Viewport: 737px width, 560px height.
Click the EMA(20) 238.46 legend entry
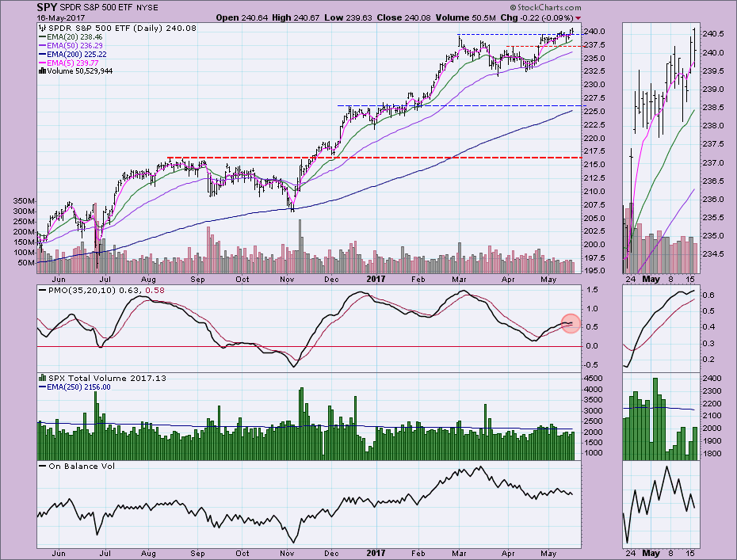click(x=71, y=37)
